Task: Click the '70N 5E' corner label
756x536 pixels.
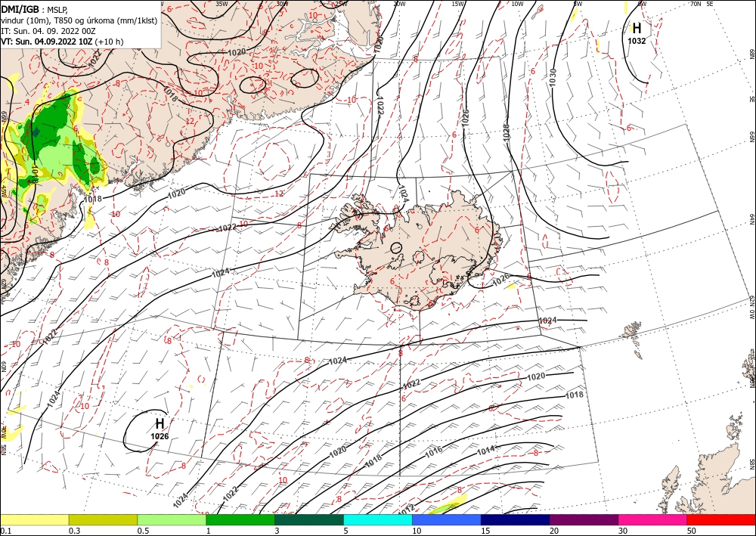Action: (x=702, y=4)
